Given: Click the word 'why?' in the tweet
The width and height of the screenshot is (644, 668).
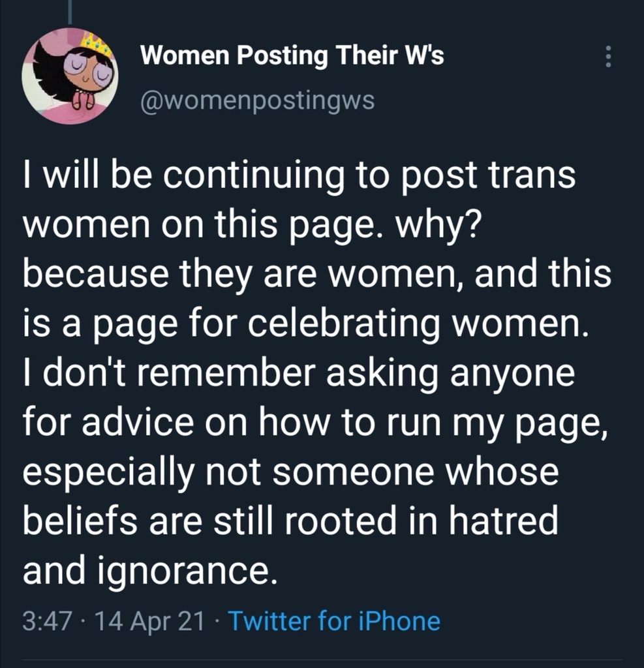Looking at the screenshot, I should point(437,225).
